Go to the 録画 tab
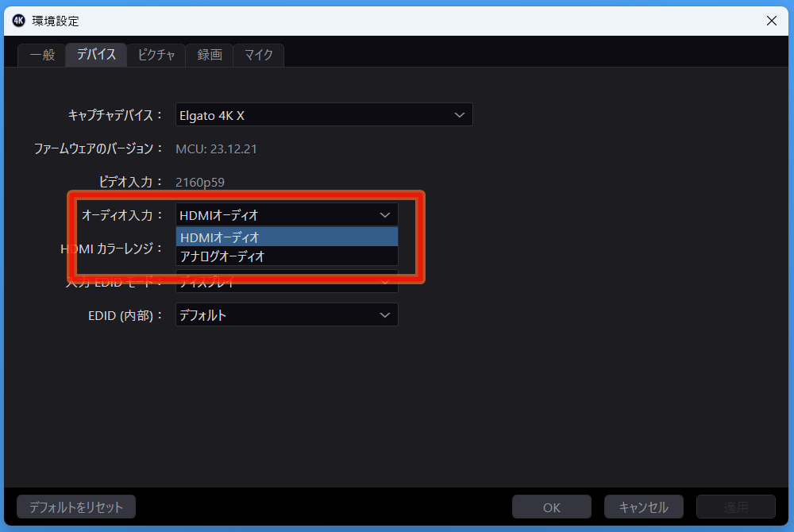This screenshot has width=794, height=532. (x=209, y=55)
